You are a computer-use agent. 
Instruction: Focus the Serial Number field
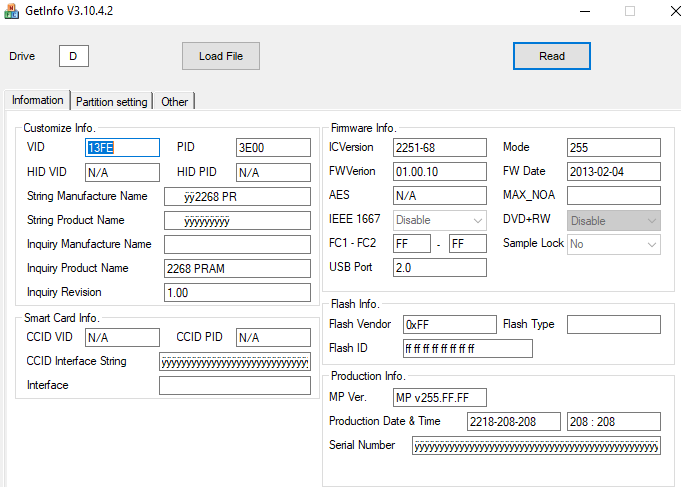tap(536, 446)
